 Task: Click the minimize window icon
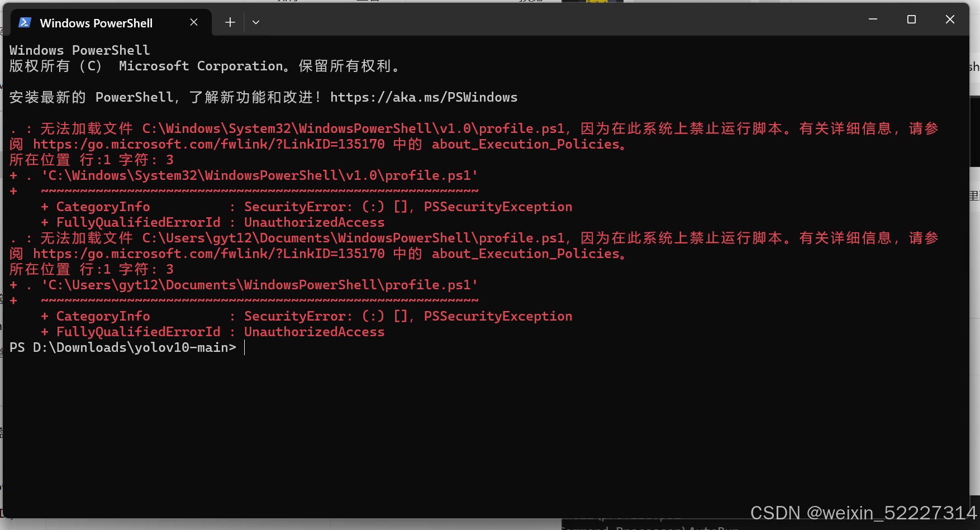[x=873, y=18]
